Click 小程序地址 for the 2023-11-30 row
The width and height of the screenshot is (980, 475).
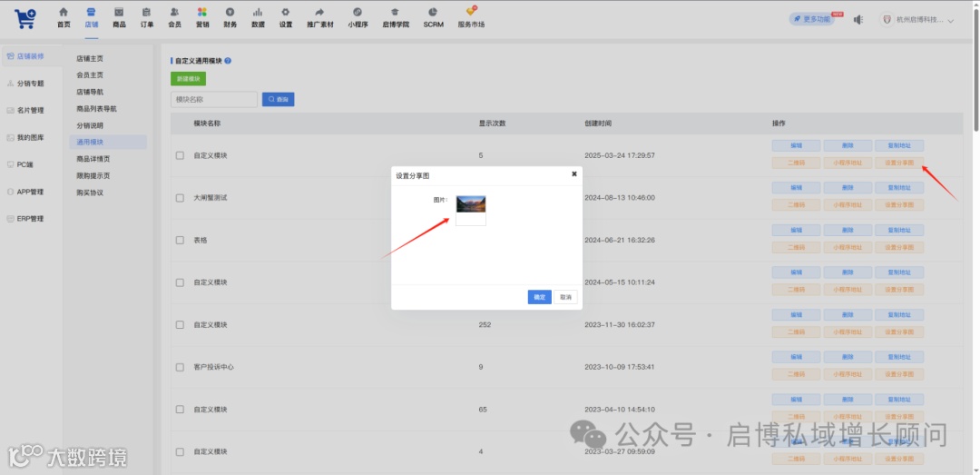point(848,332)
